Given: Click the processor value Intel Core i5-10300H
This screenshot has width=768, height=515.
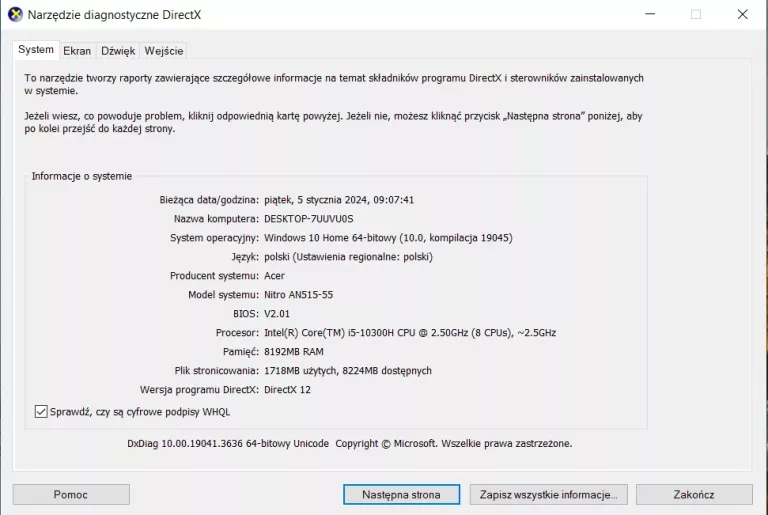Looking at the screenshot, I should click(410, 333).
